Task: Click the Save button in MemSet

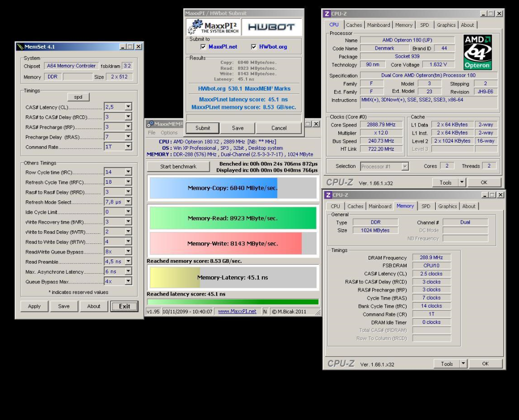Action: pos(64,306)
